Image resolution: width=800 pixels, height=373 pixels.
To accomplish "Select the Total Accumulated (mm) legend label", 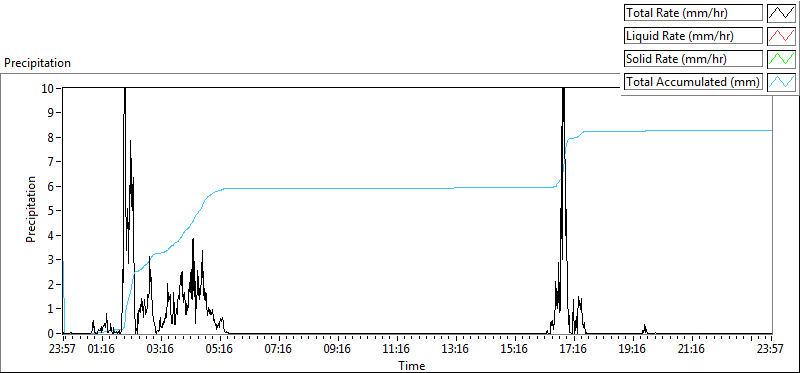I will [693, 82].
